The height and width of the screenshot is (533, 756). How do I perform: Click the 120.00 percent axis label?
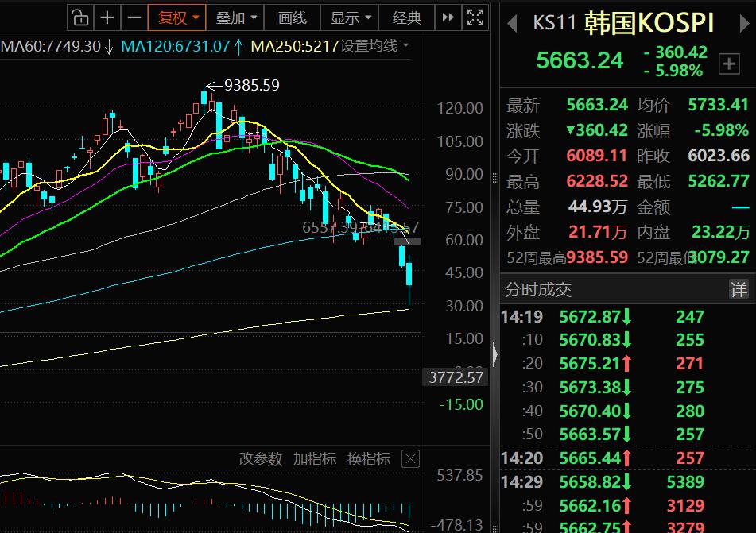coord(459,109)
